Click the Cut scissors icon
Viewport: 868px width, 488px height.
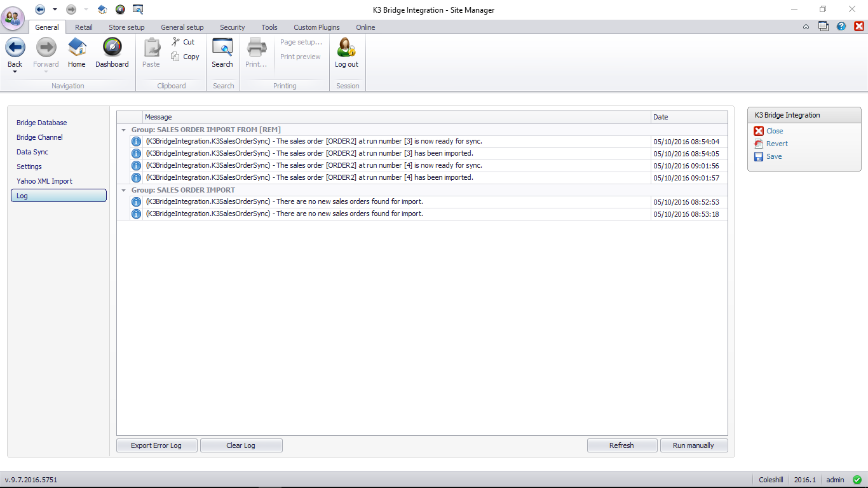[176, 42]
